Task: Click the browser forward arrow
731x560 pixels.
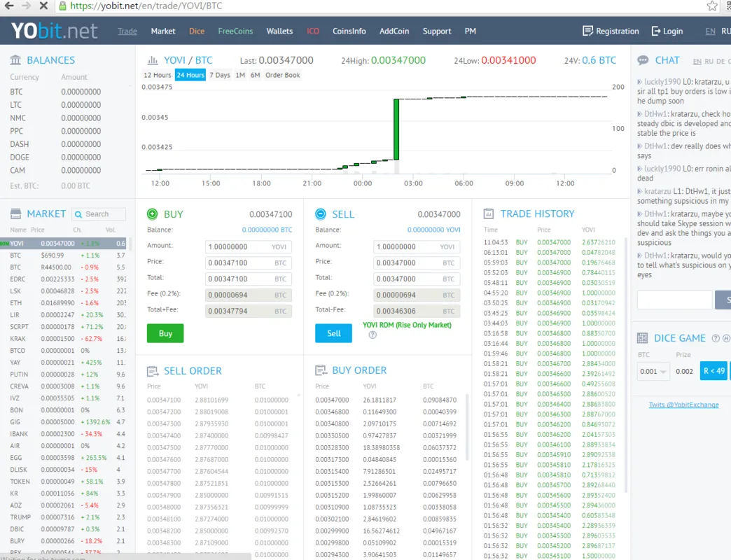Action: (x=26, y=6)
